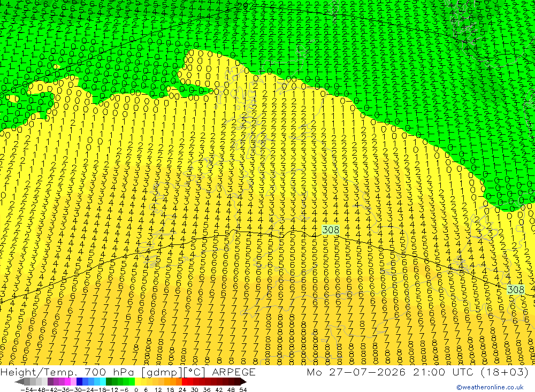Image resolution: width=535 pixels, height=392 pixels.
Task: Click the [gdmp] unit label in title
Action: point(162,372)
